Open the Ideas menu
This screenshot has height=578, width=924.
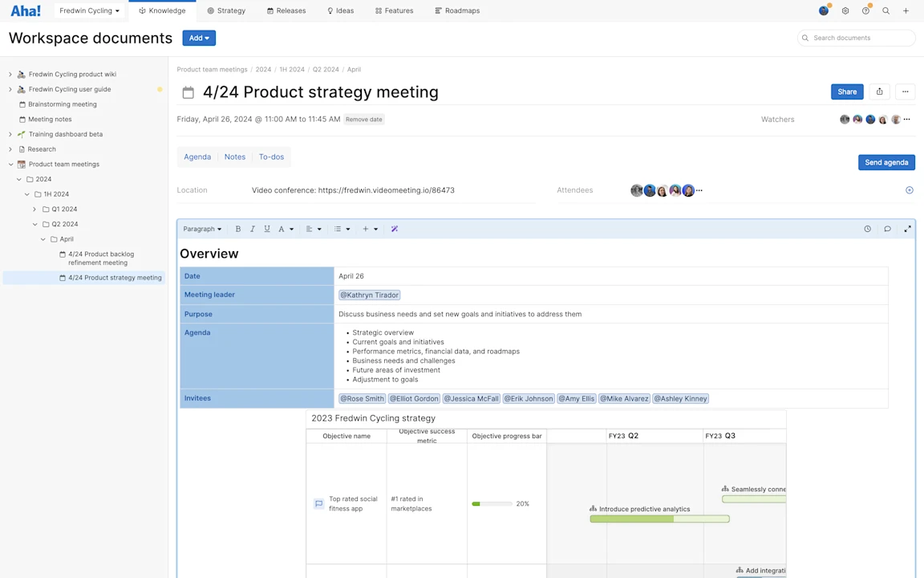[341, 10]
